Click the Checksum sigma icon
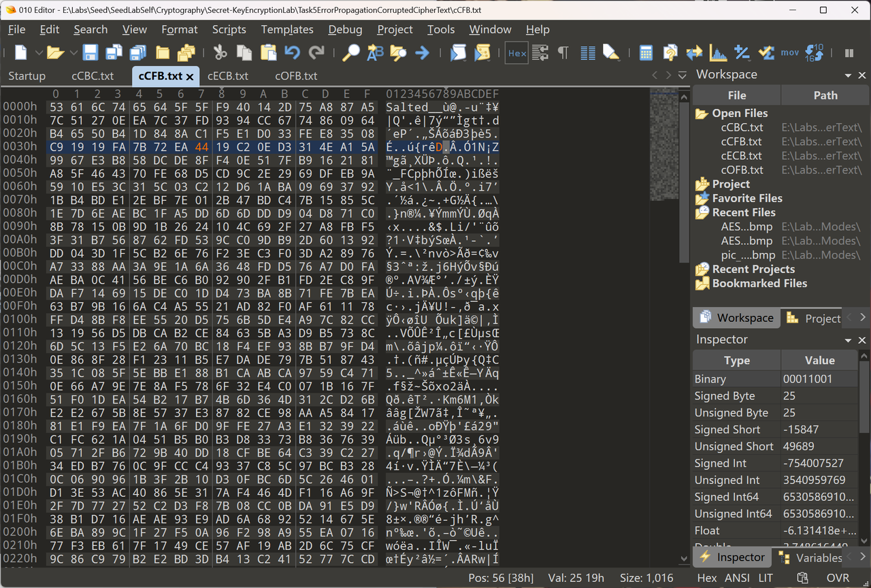 766,52
